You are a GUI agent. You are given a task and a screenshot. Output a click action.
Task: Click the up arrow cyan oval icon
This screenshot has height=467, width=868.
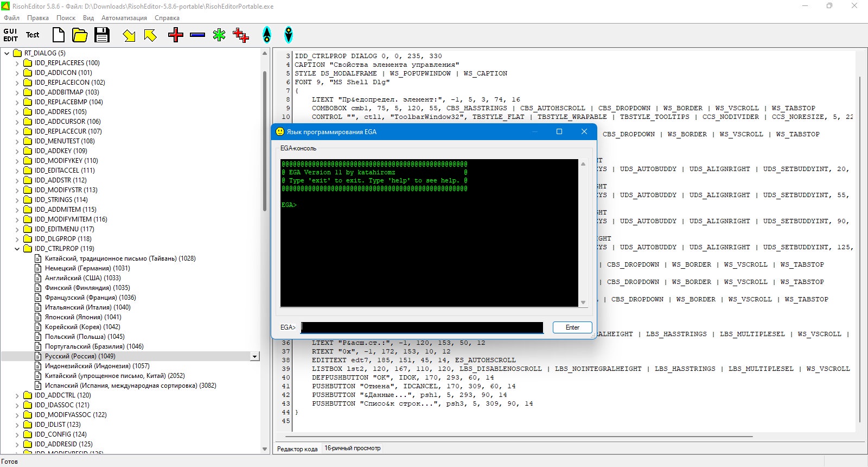pyautogui.click(x=267, y=35)
